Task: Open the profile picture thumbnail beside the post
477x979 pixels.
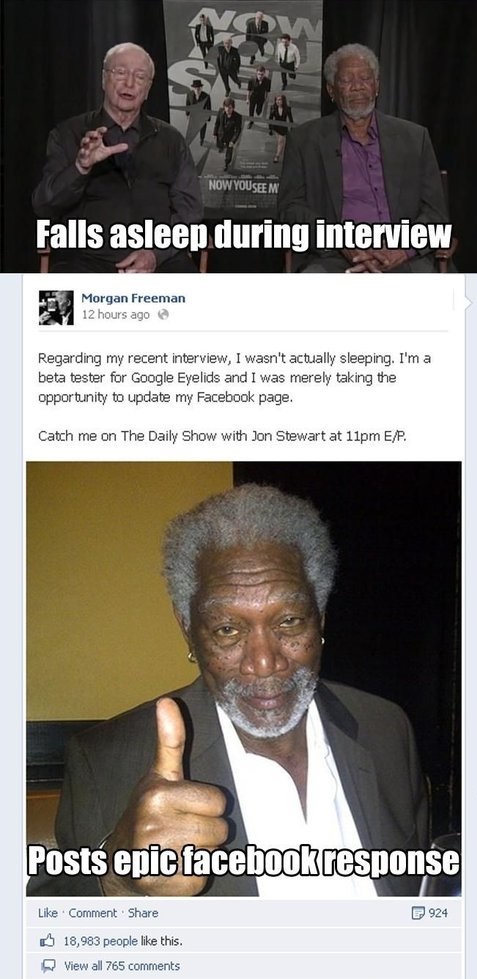Action: tap(56, 307)
